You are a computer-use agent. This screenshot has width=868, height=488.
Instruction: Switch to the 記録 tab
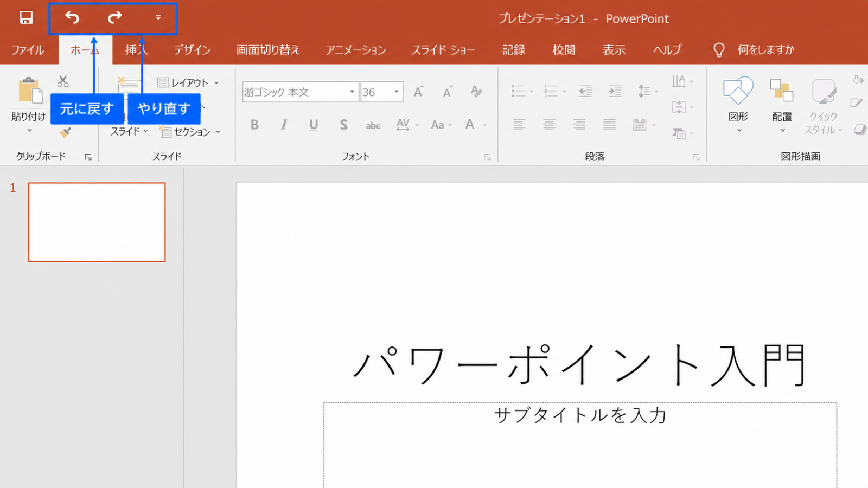[x=514, y=50]
